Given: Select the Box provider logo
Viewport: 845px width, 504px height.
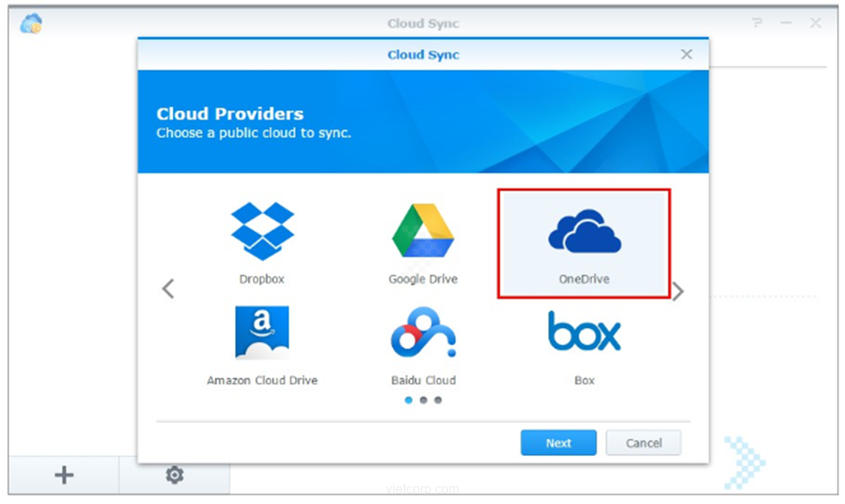Looking at the screenshot, I should pos(584,331).
